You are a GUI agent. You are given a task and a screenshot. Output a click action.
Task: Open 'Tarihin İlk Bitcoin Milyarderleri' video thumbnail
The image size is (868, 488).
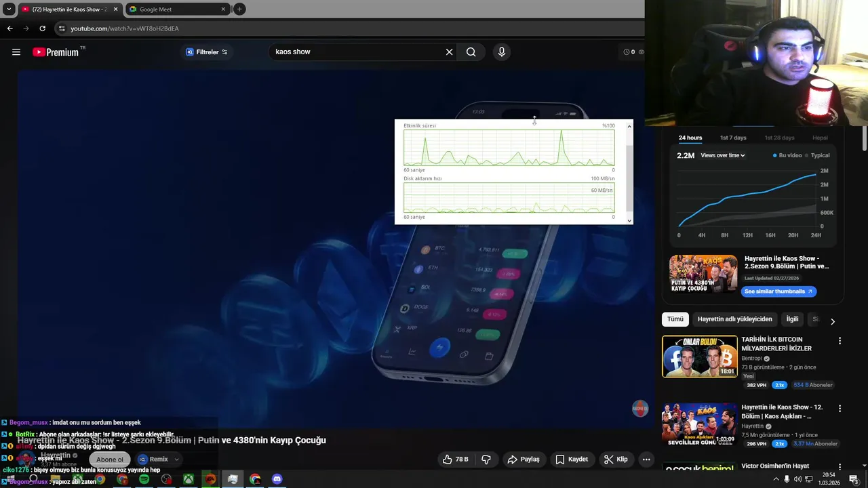pyautogui.click(x=700, y=357)
